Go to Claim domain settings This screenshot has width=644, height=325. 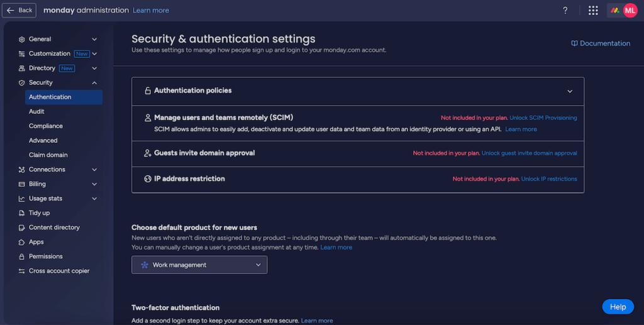tap(48, 155)
